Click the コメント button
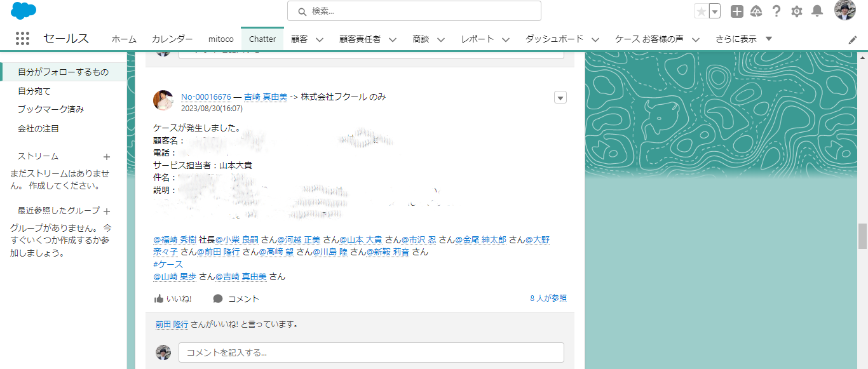 (x=236, y=299)
